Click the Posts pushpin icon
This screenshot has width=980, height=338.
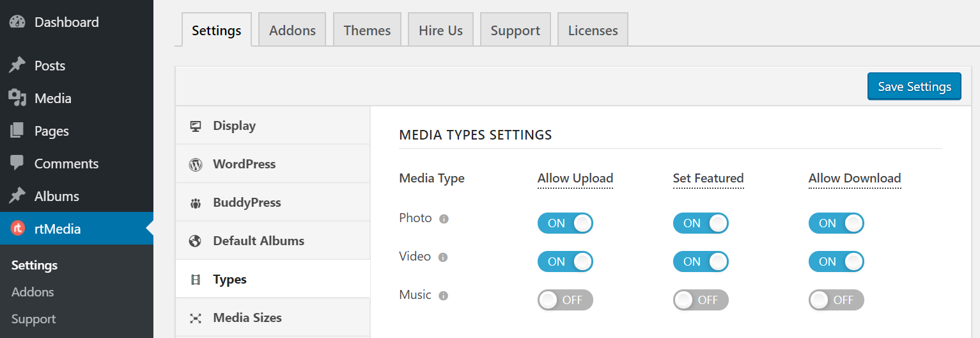[x=17, y=65]
